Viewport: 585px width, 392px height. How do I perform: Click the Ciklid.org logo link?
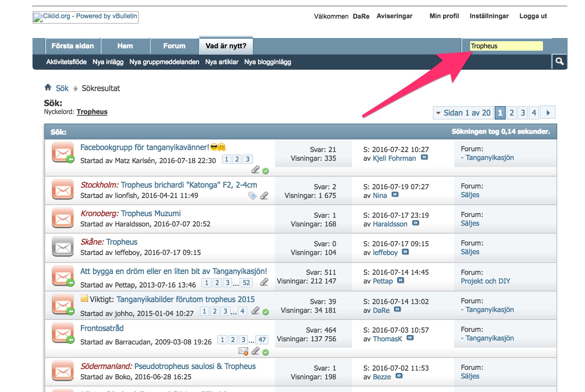coord(86,17)
